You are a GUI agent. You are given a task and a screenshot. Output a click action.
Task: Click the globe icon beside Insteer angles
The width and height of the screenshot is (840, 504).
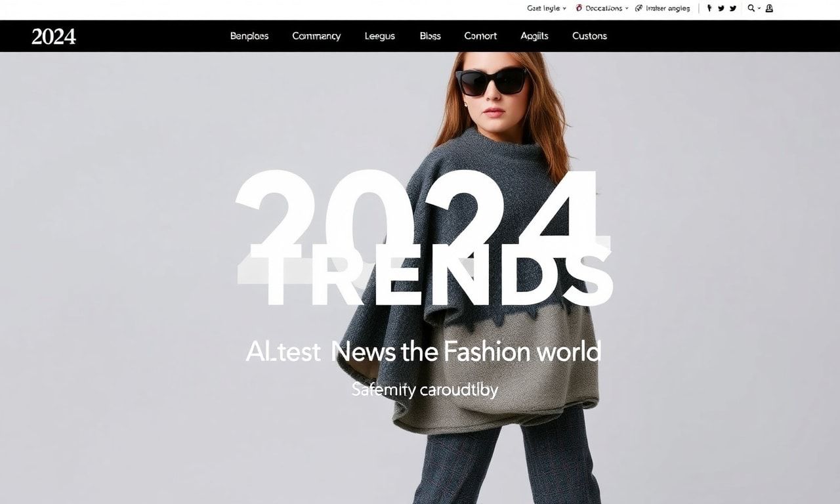point(639,9)
